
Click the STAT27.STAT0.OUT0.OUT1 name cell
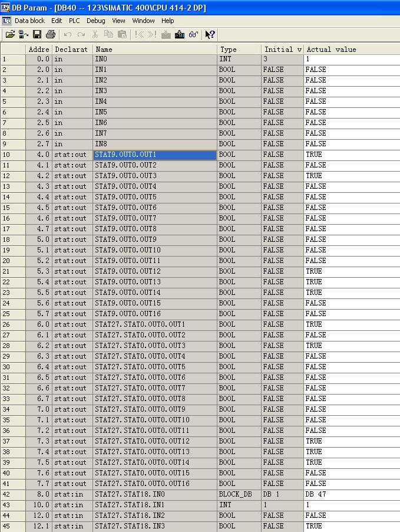tap(154, 324)
